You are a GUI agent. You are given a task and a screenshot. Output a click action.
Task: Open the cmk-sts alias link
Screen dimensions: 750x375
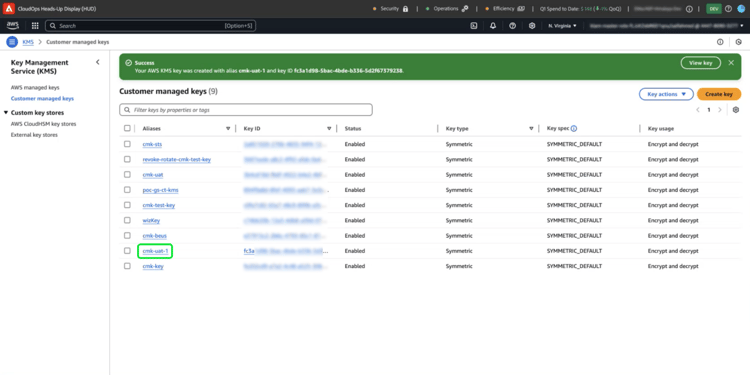[x=153, y=144]
